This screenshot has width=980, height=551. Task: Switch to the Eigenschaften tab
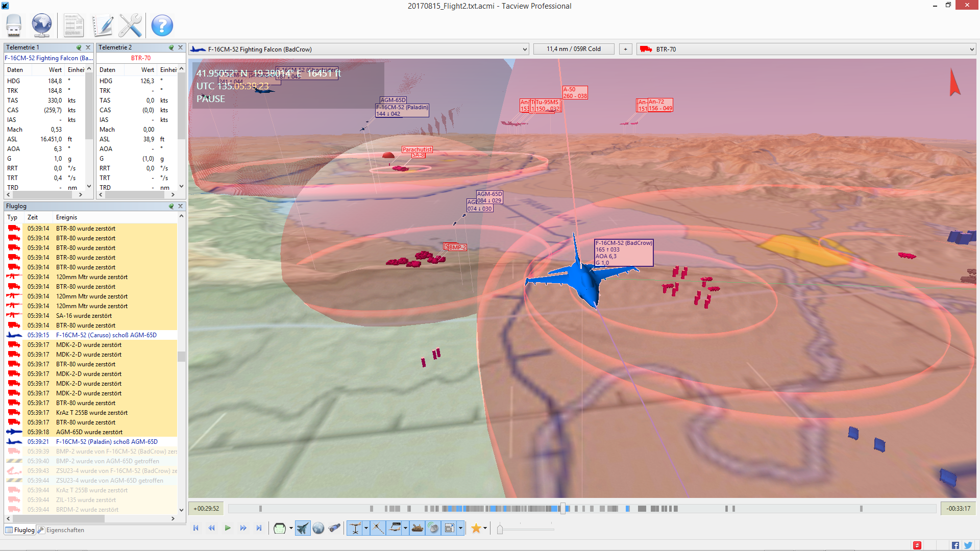coord(61,530)
